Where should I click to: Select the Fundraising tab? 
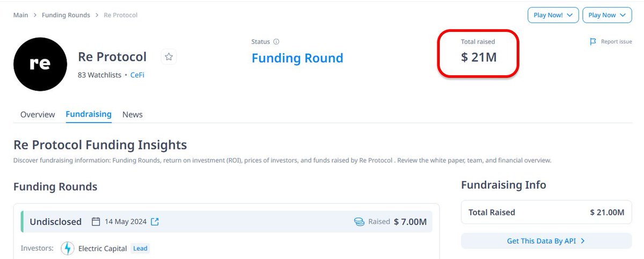click(x=89, y=114)
